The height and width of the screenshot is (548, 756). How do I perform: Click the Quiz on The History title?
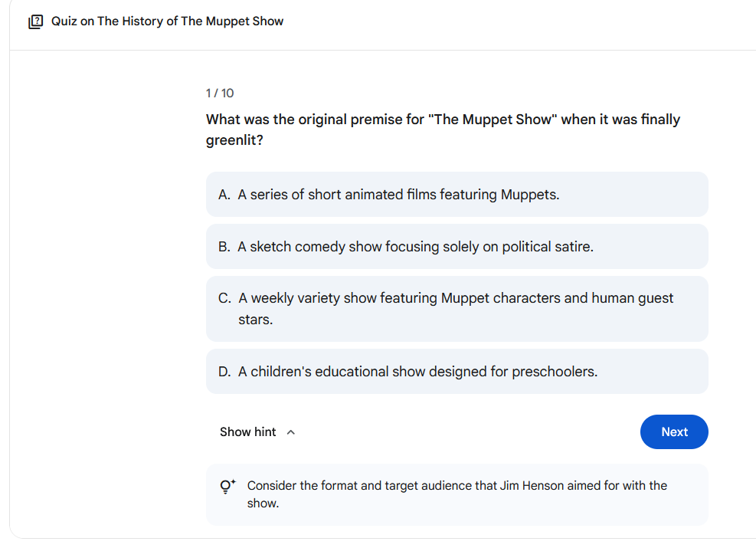(167, 21)
